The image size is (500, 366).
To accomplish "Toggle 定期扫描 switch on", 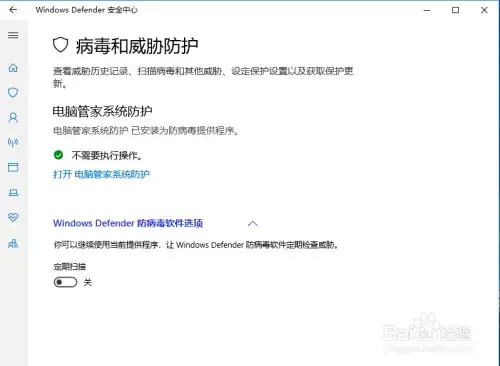I will tap(65, 282).
